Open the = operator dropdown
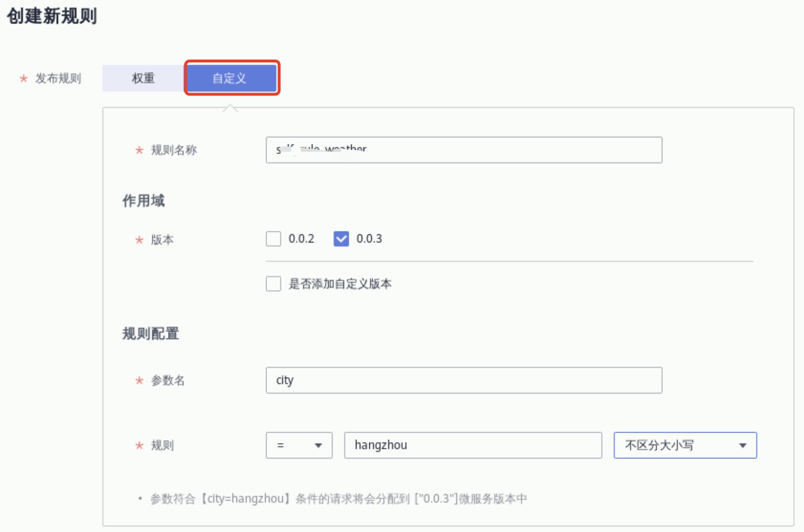 [299, 445]
